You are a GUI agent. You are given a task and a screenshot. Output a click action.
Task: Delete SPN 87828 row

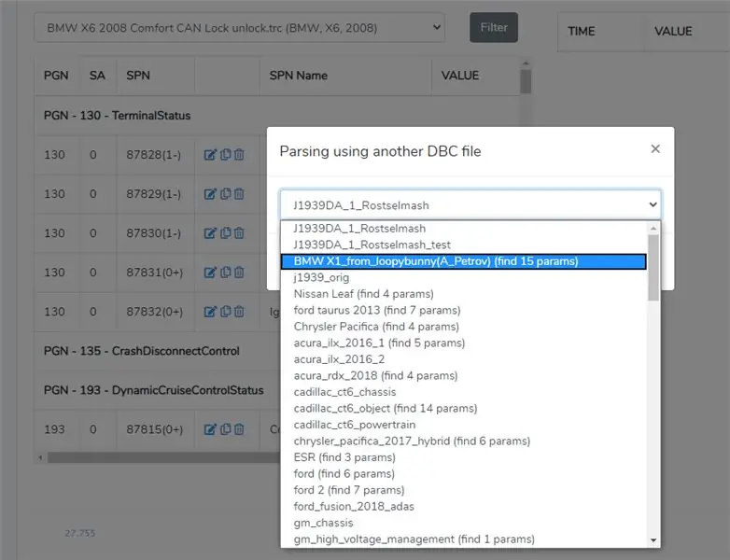(x=239, y=155)
